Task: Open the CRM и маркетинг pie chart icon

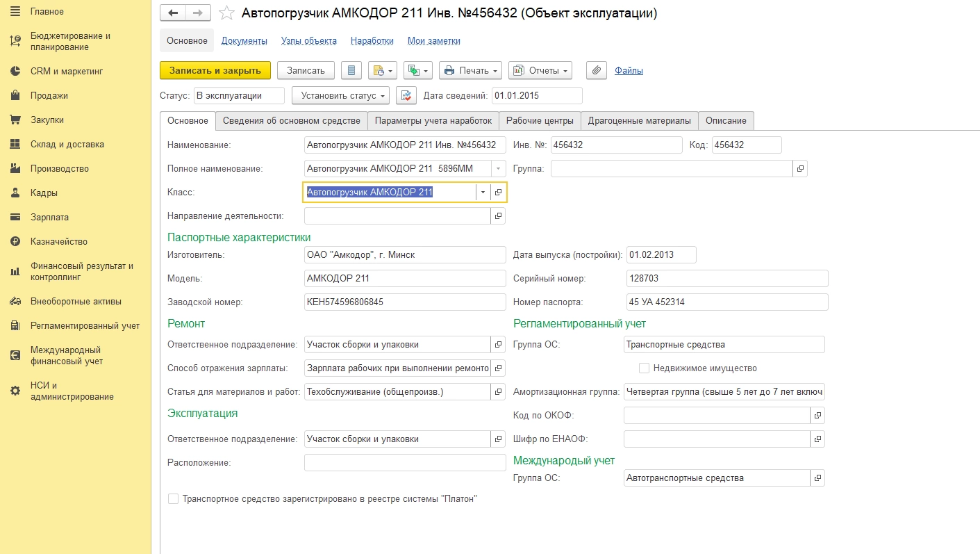Action: (x=15, y=71)
